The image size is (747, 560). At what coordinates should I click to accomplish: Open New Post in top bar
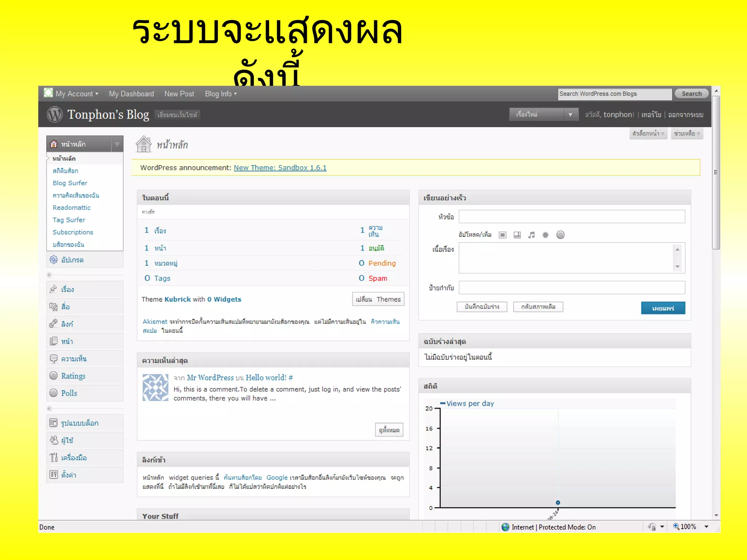tap(179, 94)
